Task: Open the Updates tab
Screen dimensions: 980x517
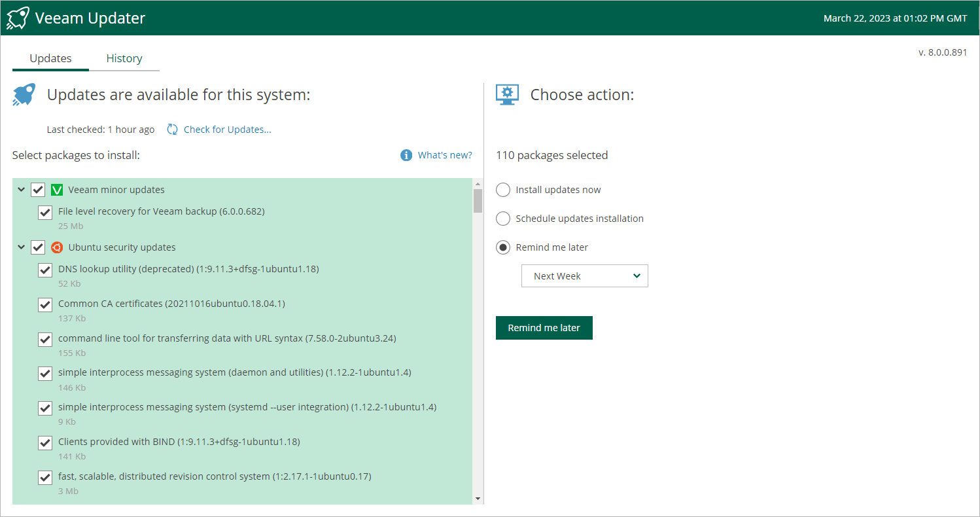Action: point(50,58)
